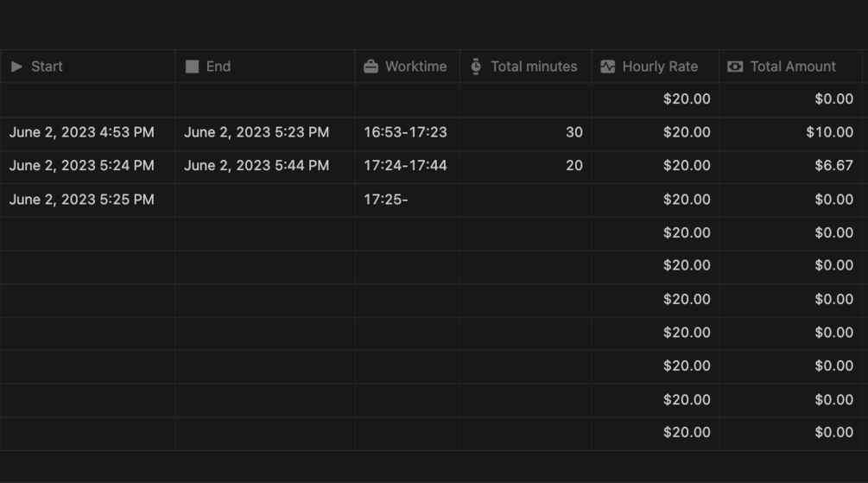This screenshot has height=483, width=868.
Task: Select the June 2, 2023 4:53 PM start cell
Action: 82,132
